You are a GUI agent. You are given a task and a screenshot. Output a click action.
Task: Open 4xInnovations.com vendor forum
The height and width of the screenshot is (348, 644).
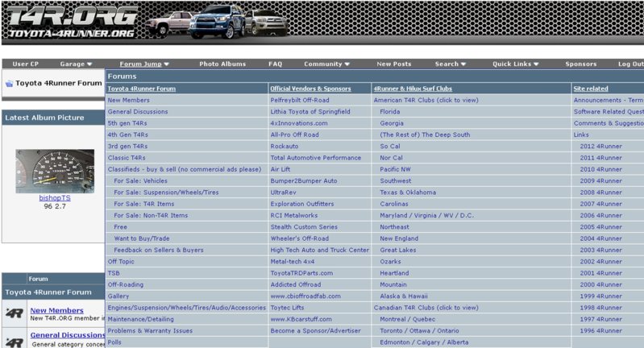pyautogui.click(x=299, y=123)
